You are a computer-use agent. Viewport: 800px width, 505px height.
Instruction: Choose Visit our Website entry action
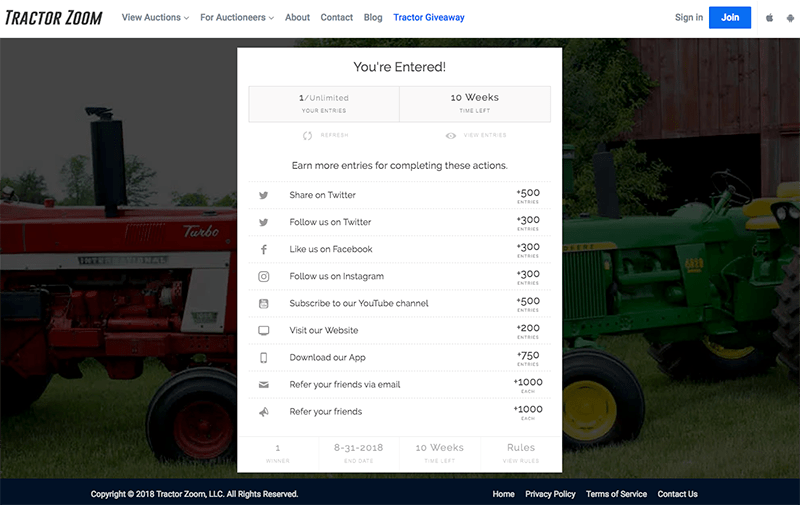[399, 331]
